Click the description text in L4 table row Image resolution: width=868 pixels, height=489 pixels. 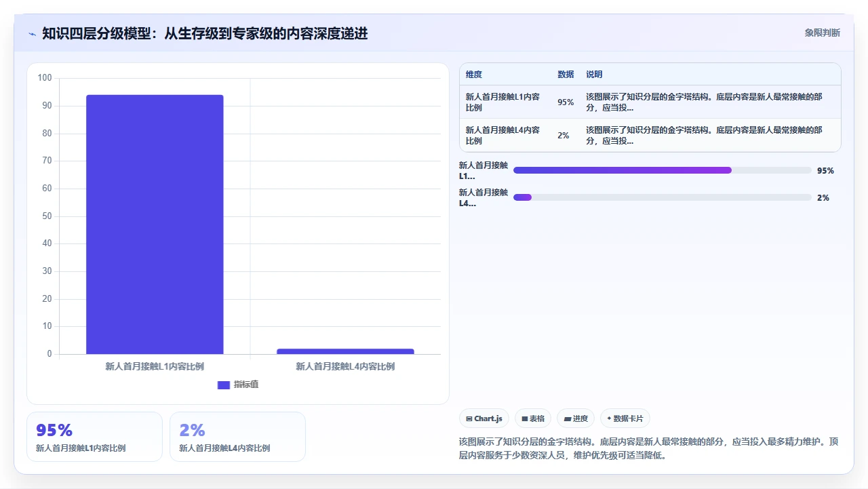pos(705,136)
